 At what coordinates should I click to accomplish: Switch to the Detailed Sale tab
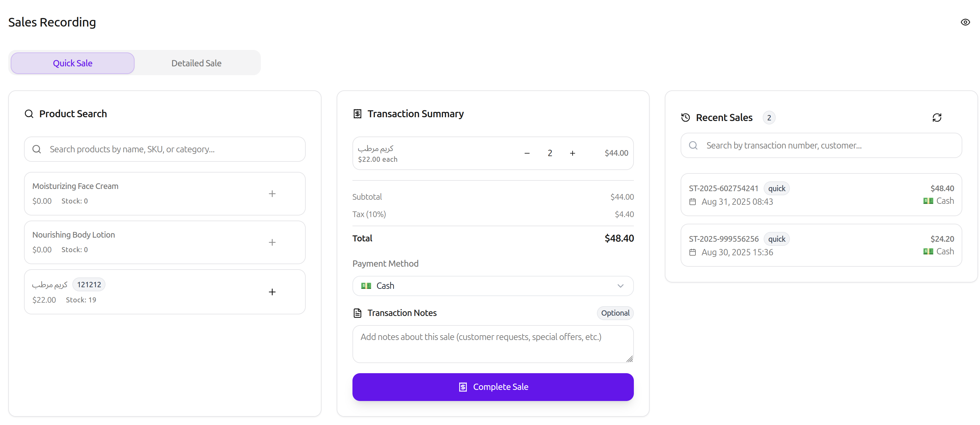click(196, 63)
